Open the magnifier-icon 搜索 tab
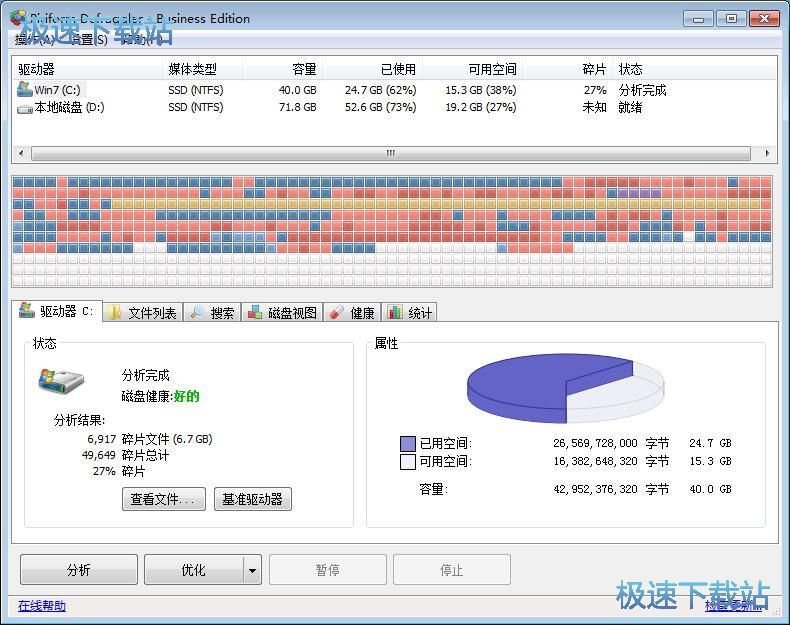 click(212, 313)
